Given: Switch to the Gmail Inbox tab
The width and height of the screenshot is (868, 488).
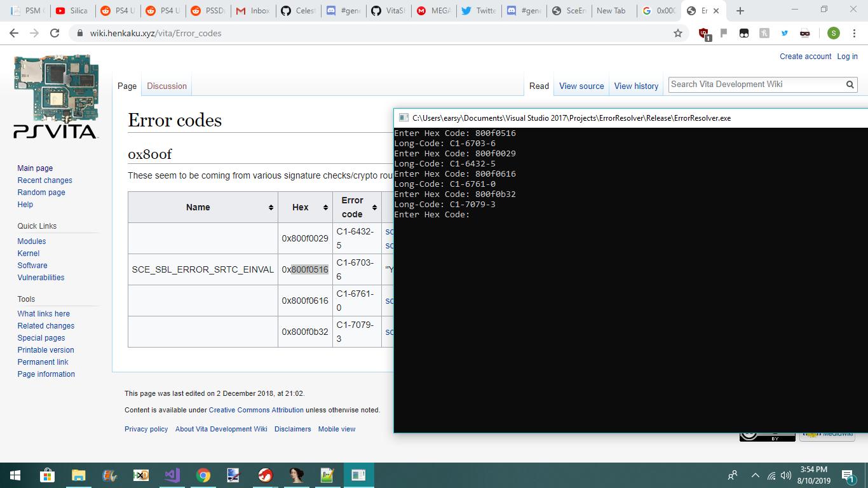Looking at the screenshot, I should [253, 11].
